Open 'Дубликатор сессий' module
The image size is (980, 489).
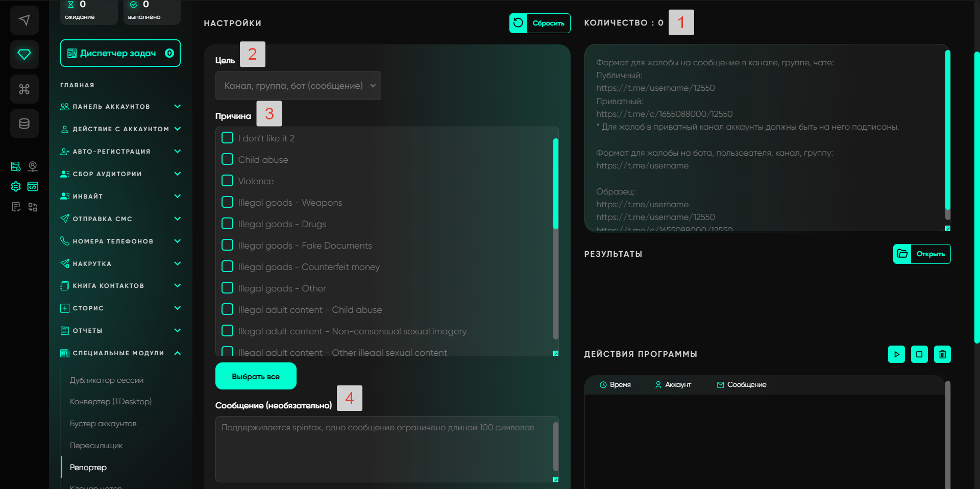(x=107, y=380)
